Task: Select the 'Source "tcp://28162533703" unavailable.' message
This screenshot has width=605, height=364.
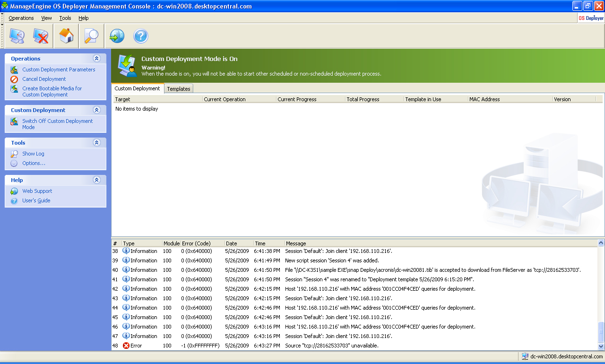Action: point(332,346)
